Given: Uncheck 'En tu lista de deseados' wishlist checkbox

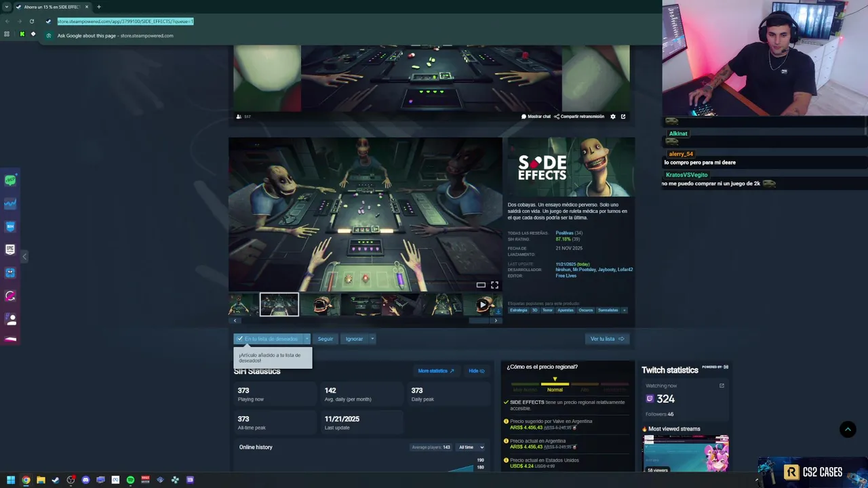Looking at the screenshot, I should [x=240, y=339].
